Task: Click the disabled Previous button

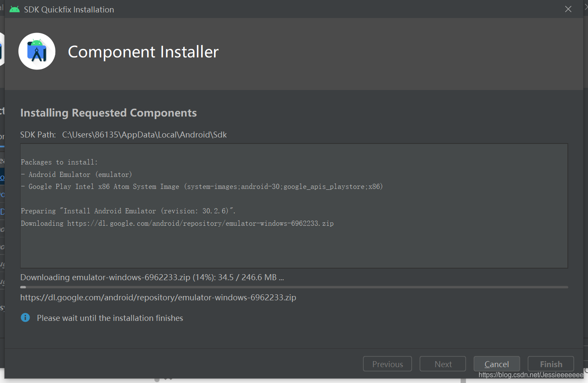Action: tap(387, 364)
